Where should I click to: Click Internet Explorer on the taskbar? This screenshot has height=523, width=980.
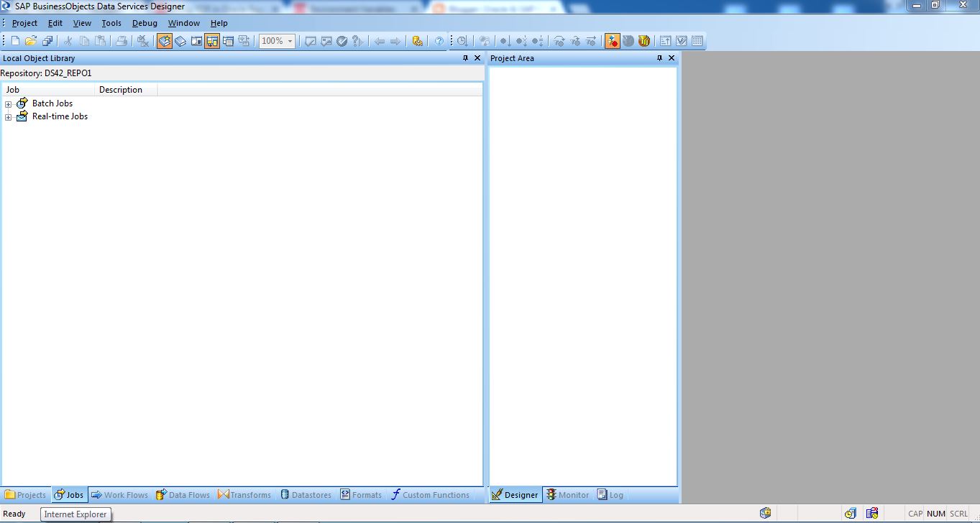click(x=75, y=514)
